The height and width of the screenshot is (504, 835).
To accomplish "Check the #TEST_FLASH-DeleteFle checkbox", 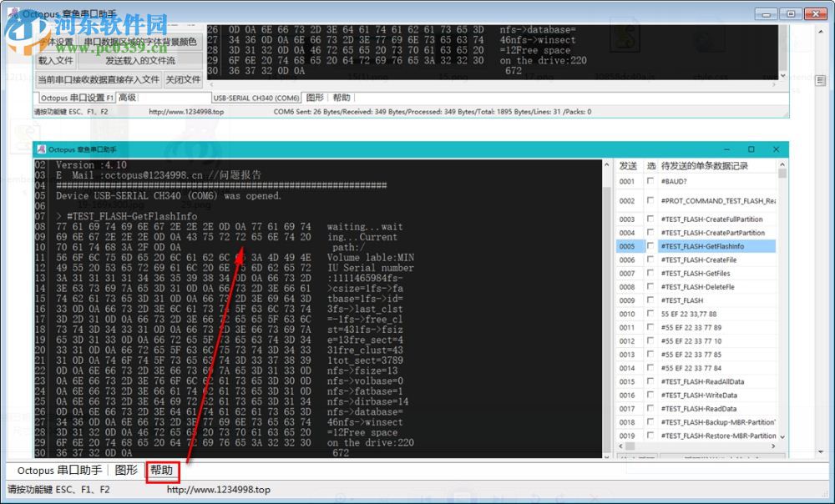I will point(650,286).
